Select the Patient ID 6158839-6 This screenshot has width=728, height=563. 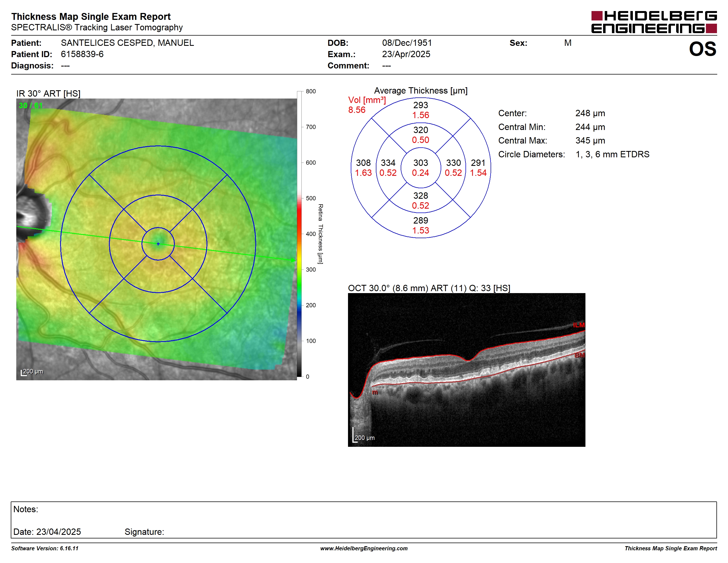click(x=82, y=54)
